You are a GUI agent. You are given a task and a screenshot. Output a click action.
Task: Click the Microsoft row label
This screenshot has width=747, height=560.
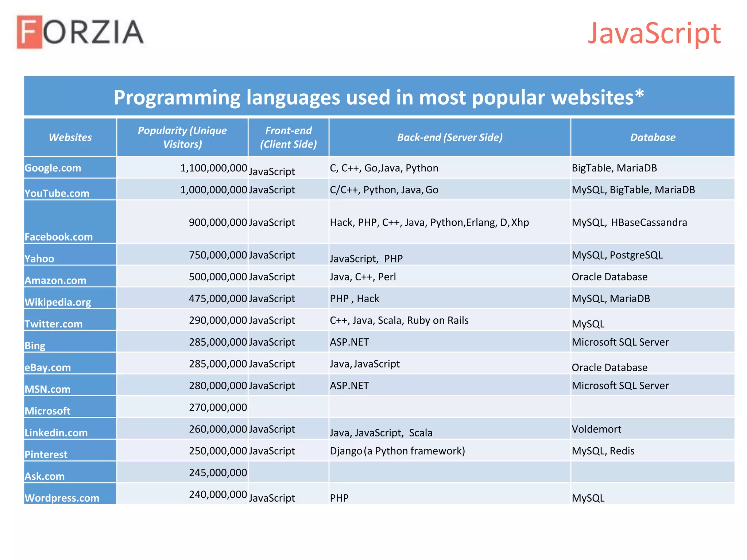point(47,411)
